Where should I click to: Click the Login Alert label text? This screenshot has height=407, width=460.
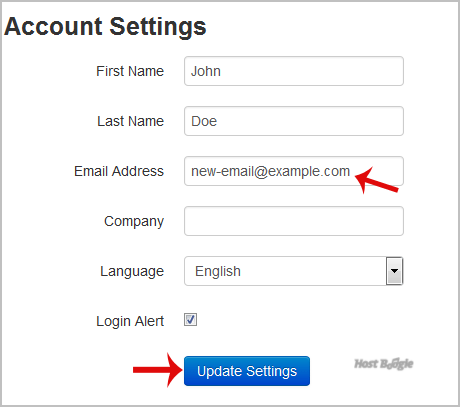click(130, 321)
